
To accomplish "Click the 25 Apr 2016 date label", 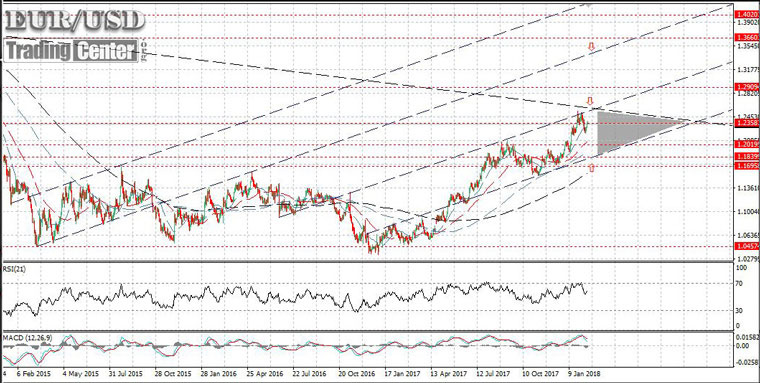I will click(265, 375).
